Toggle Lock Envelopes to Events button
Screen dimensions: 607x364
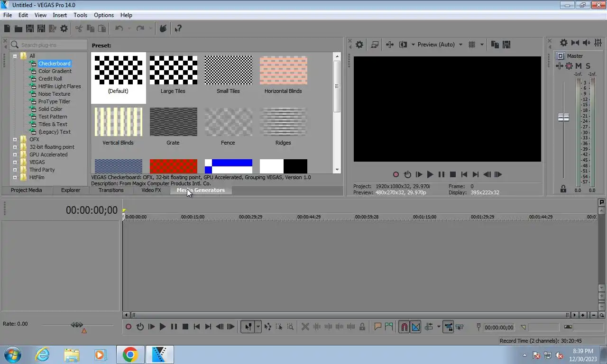click(x=448, y=327)
